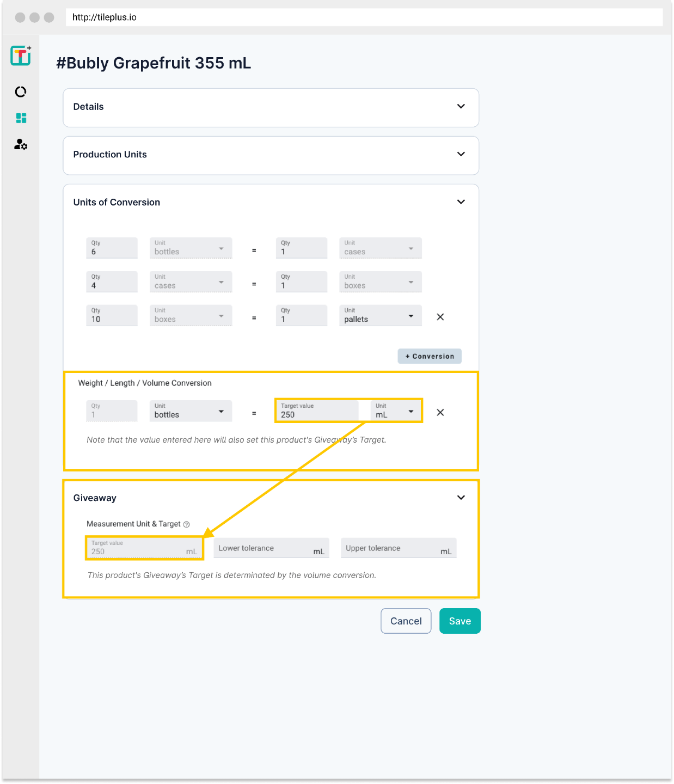
Task: Open the disabled left boxes unit dropdown in third row
Action: pos(191,315)
